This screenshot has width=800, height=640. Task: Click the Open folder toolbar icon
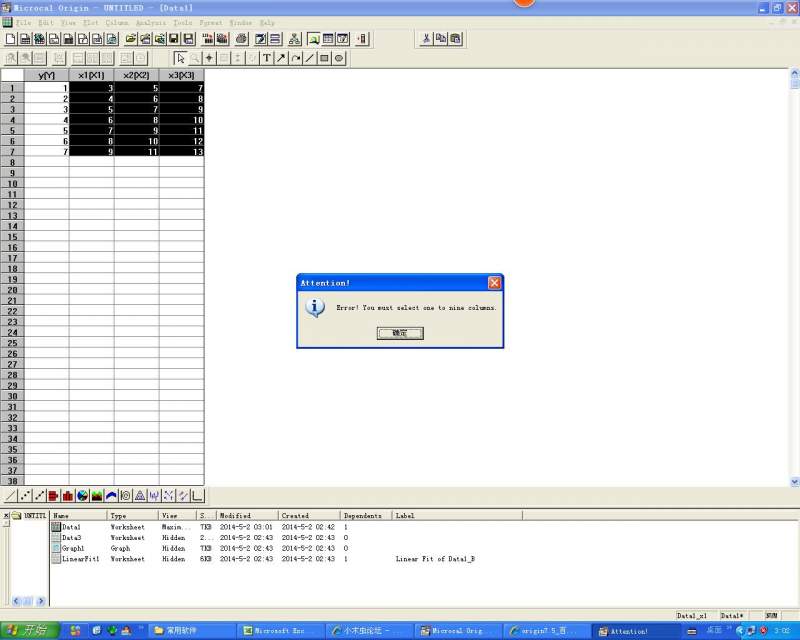pyautogui.click(x=131, y=39)
